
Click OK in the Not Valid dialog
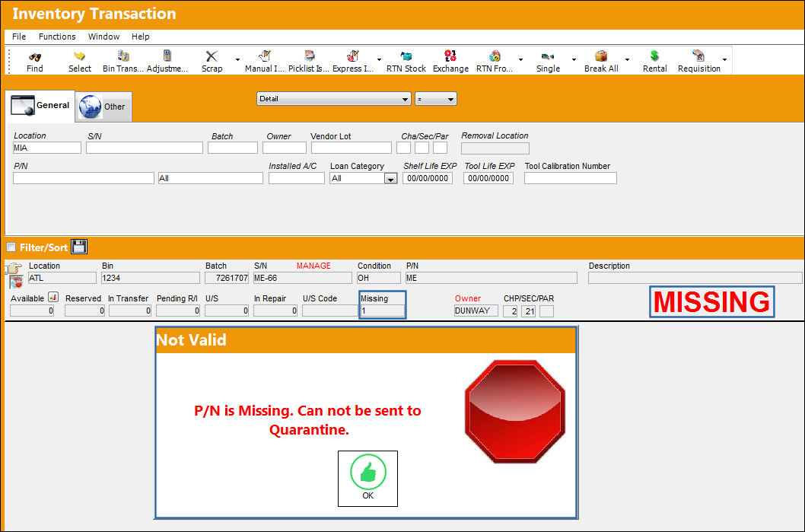click(367, 478)
